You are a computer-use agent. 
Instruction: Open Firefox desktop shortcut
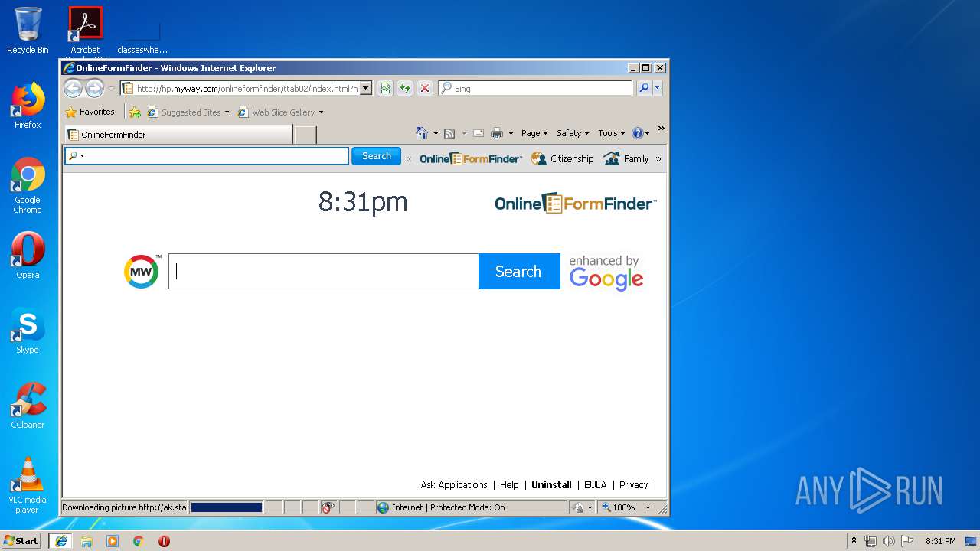(28, 106)
